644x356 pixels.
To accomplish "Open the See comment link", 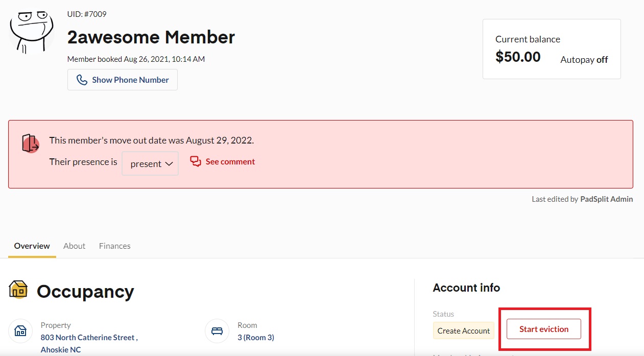I will pos(230,161).
